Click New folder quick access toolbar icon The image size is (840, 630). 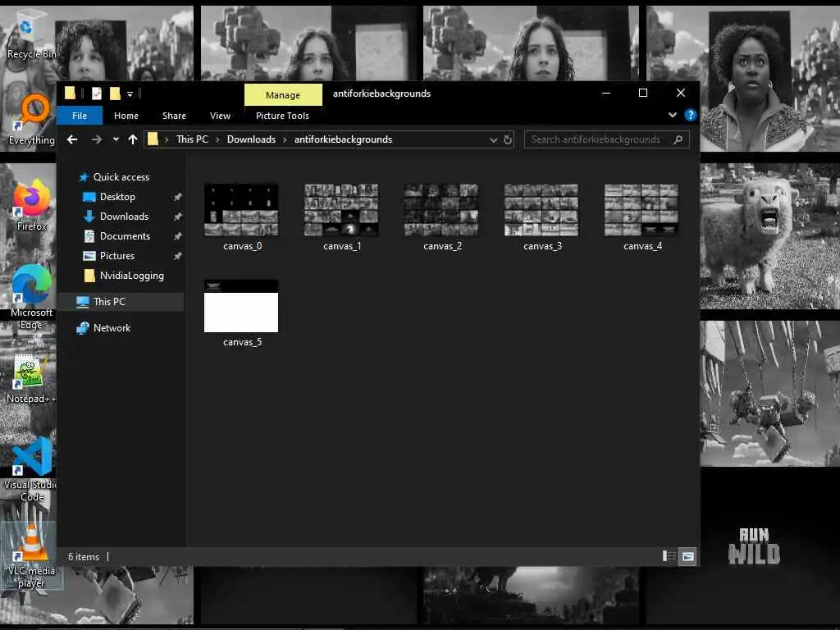point(115,94)
